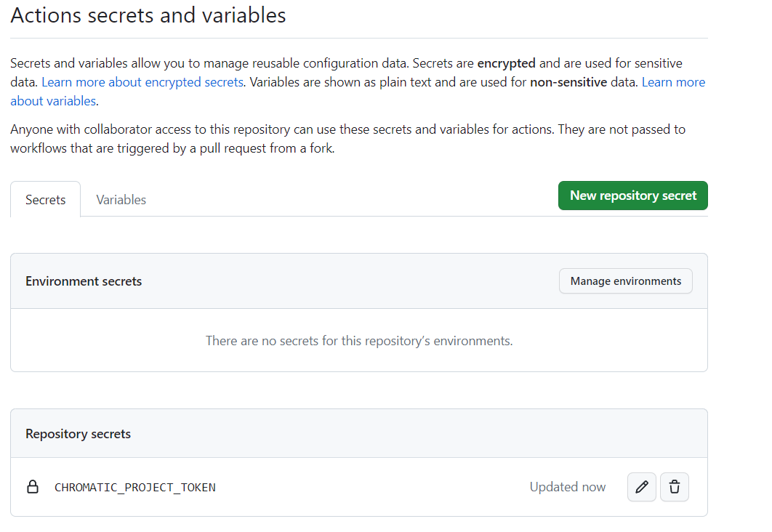Click the lock icon beside CHROMATIC_PROJECT_TOKEN

tap(33, 487)
